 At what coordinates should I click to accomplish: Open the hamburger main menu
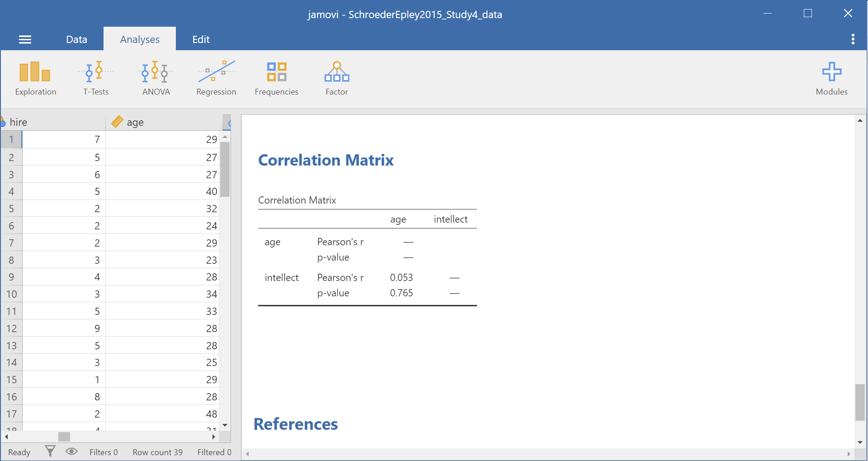tap(25, 40)
